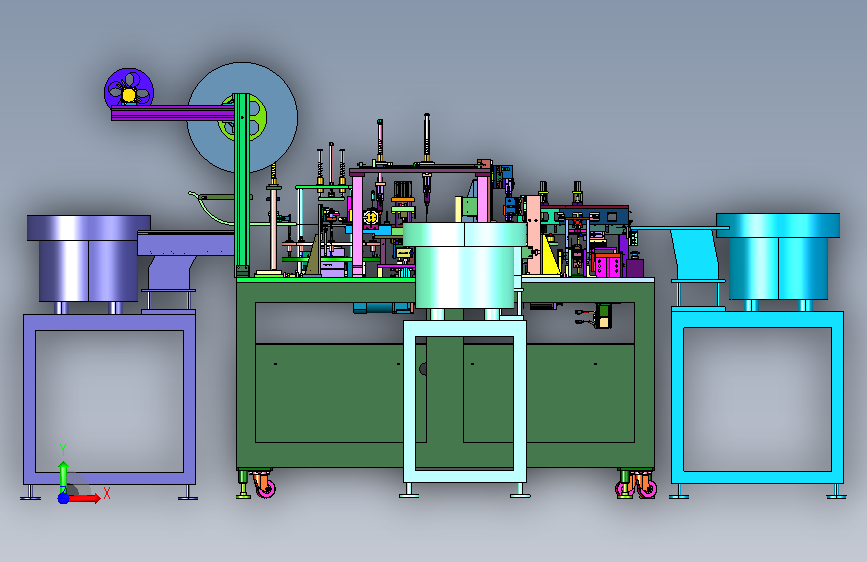Select the right green cabinet door panel

[549, 393]
